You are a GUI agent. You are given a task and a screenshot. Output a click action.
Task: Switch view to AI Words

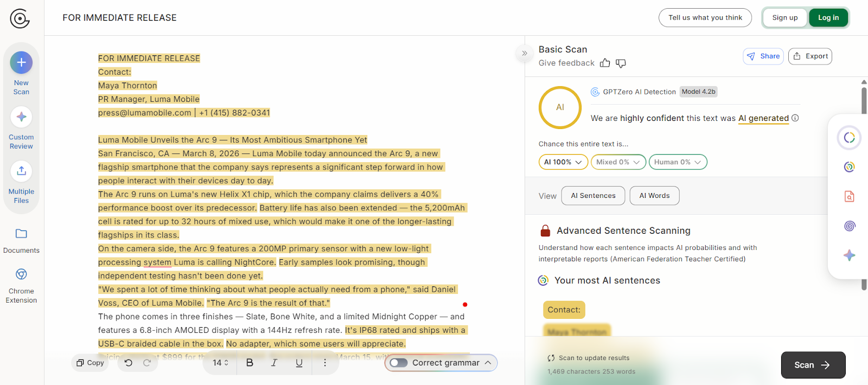pyautogui.click(x=654, y=196)
